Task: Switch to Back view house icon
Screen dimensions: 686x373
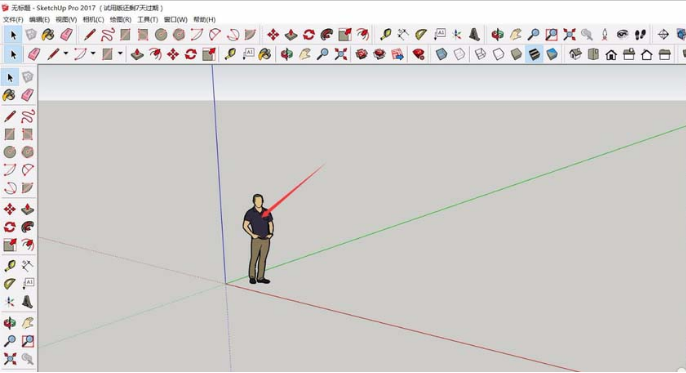Action: coord(647,54)
